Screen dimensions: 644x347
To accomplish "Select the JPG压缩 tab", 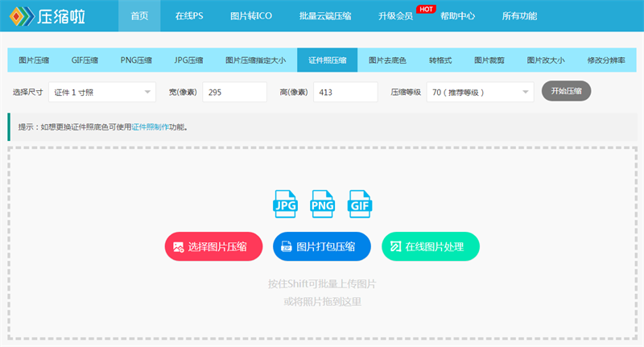I will pyautogui.click(x=188, y=60).
